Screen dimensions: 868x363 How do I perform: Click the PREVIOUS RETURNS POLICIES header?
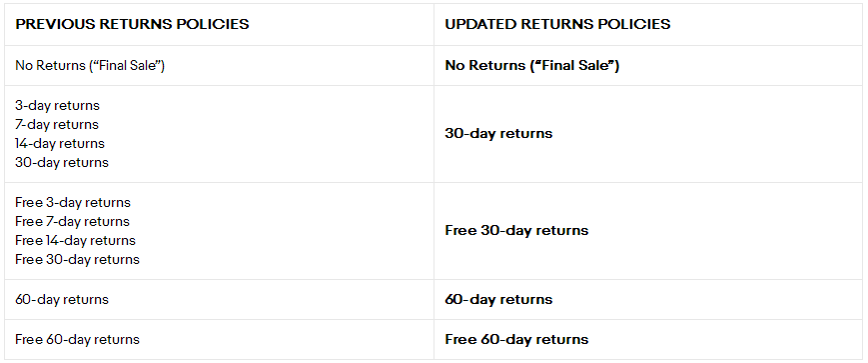tap(132, 24)
